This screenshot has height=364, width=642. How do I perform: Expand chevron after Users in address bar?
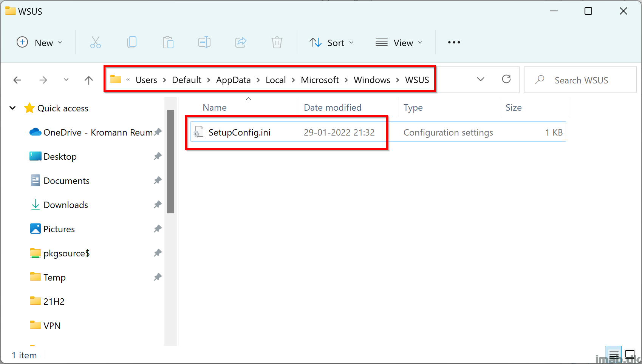click(164, 80)
